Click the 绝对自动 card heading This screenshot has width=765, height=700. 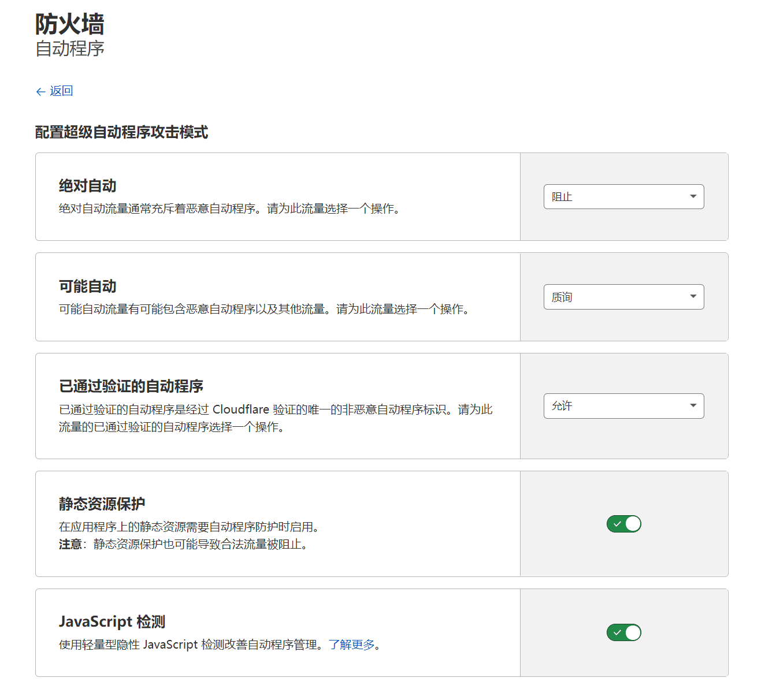pyautogui.click(x=87, y=186)
